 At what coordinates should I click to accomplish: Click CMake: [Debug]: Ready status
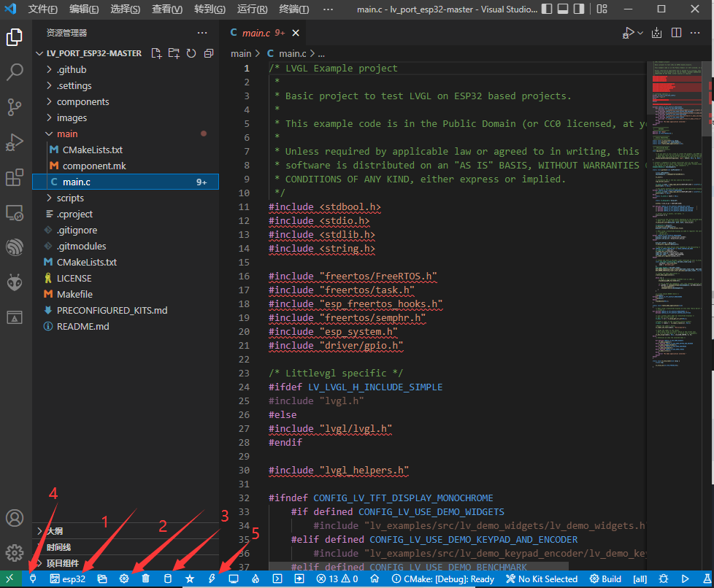(x=443, y=579)
